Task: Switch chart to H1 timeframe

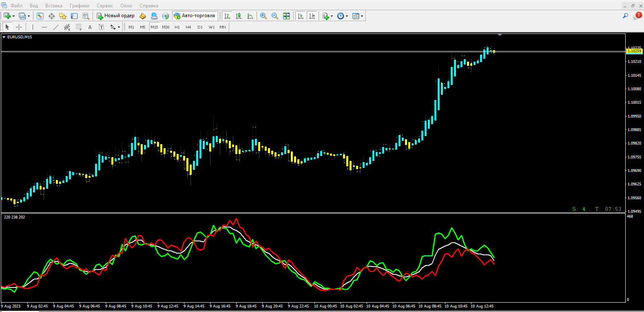Action: click(177, 27)
